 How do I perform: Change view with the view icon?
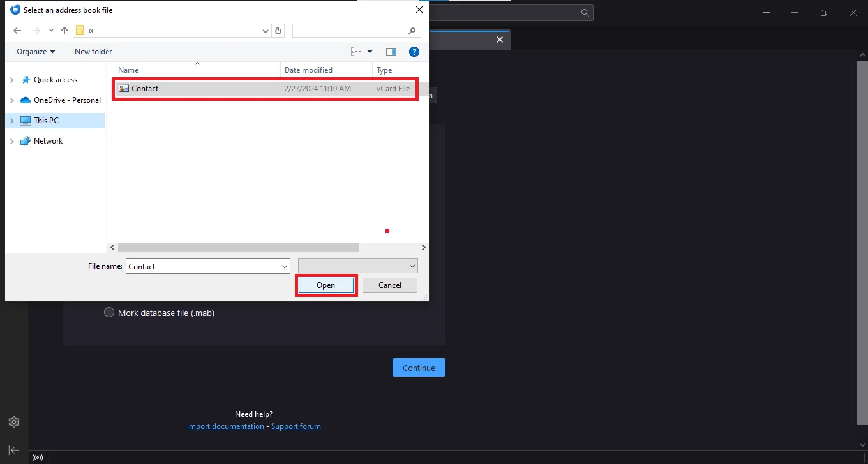click(x=356, y=52)
